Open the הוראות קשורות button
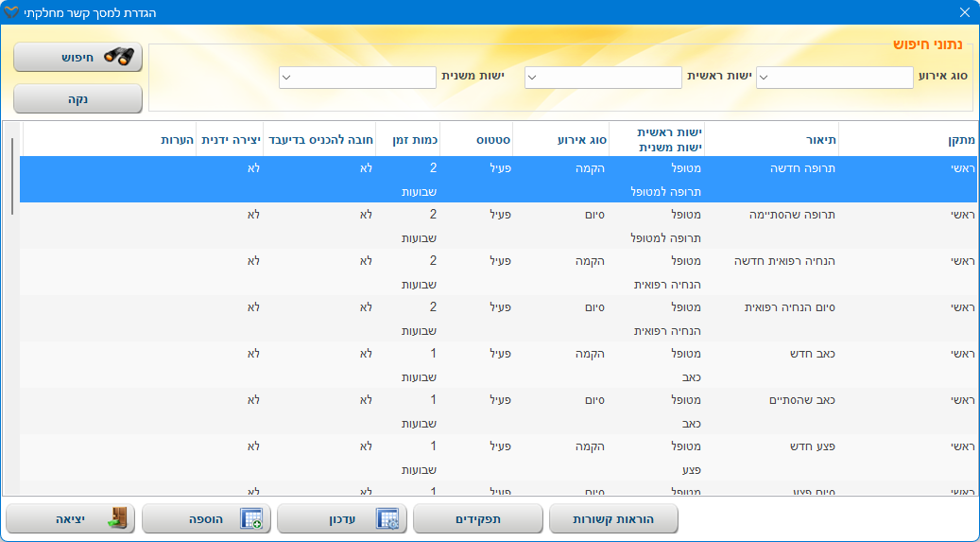 click(612, 519)
